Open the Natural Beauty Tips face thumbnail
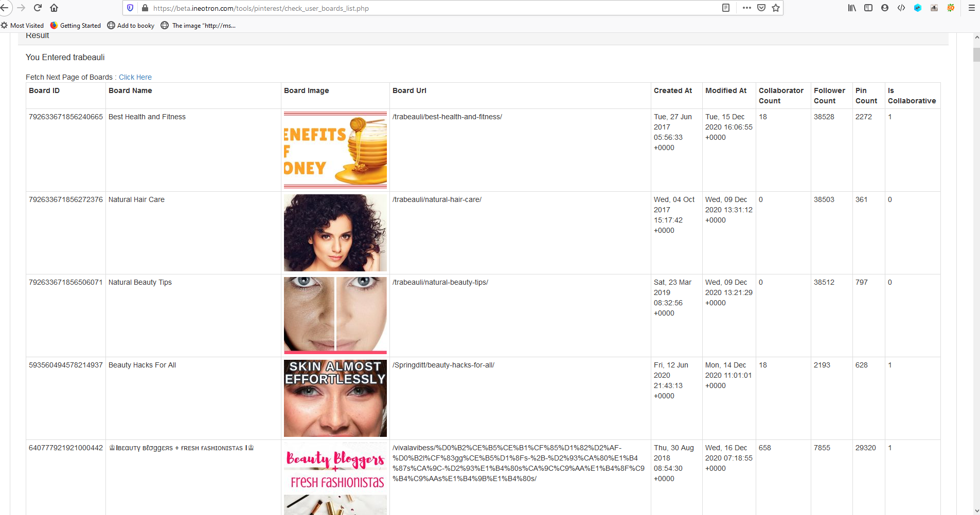The height and width of the screenshot is (515, 980). pyautogui.click(x=335, y=316)
